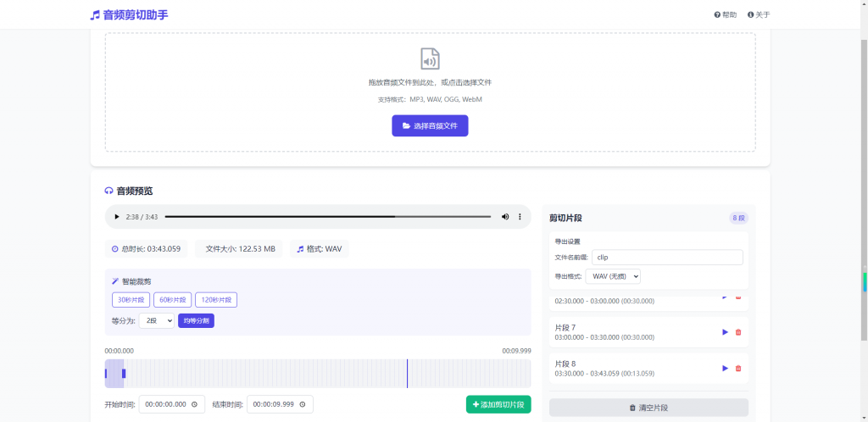Click the 开始时间 input field
Image resolution: width=868 pixels, height=422 pixels.
click(171, 404)
